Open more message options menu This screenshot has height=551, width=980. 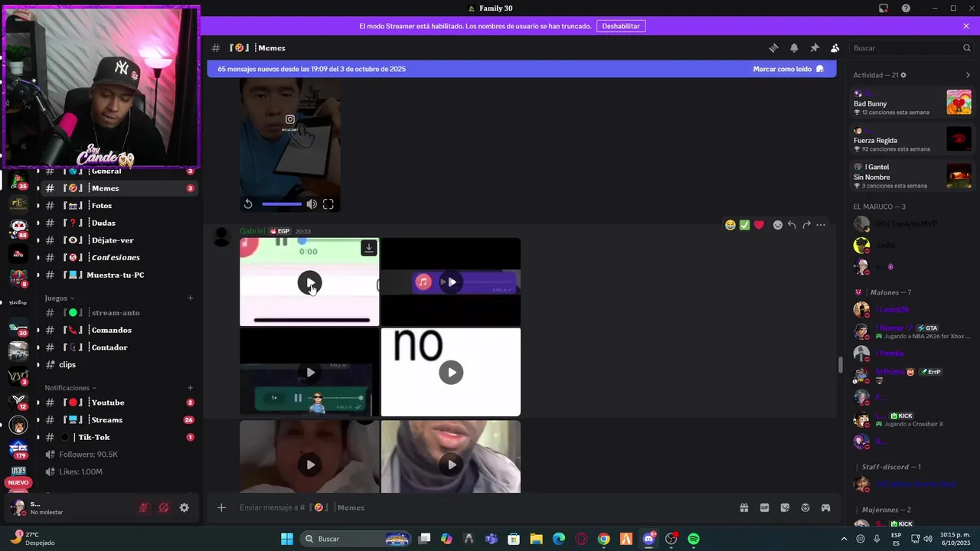click(x=821, y=225)
